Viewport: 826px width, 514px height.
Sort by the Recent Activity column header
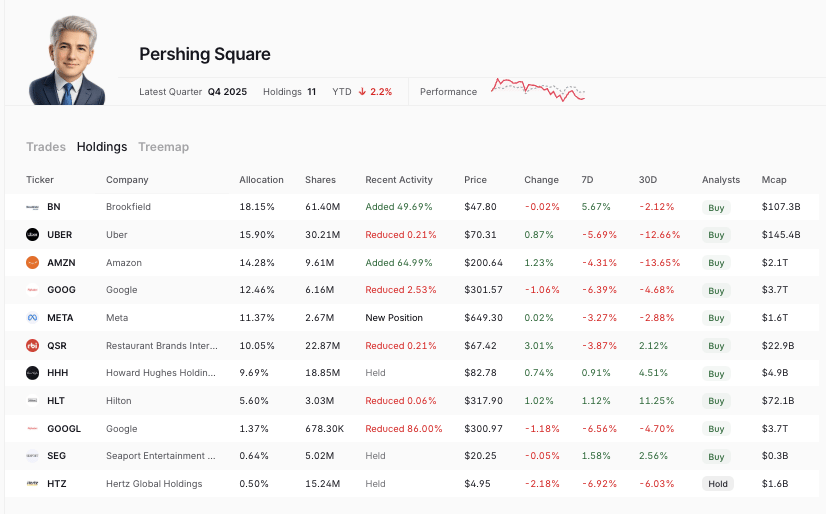pyautogui.click(x=399, y=180)
